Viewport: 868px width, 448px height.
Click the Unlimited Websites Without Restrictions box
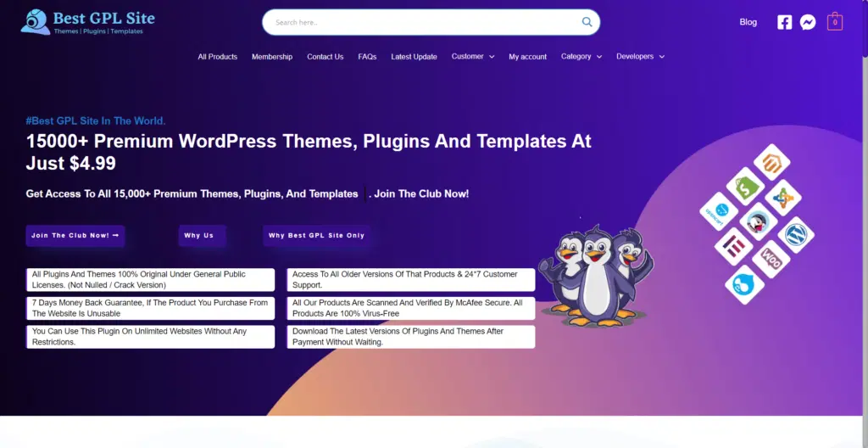[151, 337]
